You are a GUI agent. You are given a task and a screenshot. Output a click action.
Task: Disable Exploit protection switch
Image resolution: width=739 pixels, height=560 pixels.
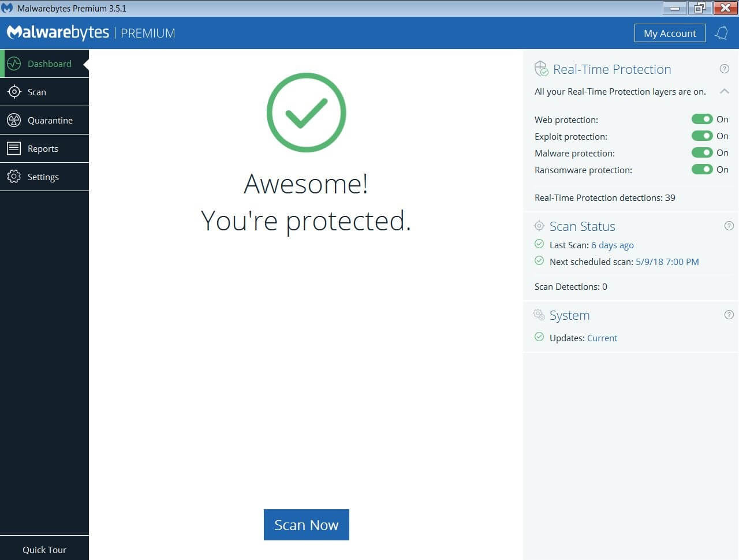click(x=702, y=136)
